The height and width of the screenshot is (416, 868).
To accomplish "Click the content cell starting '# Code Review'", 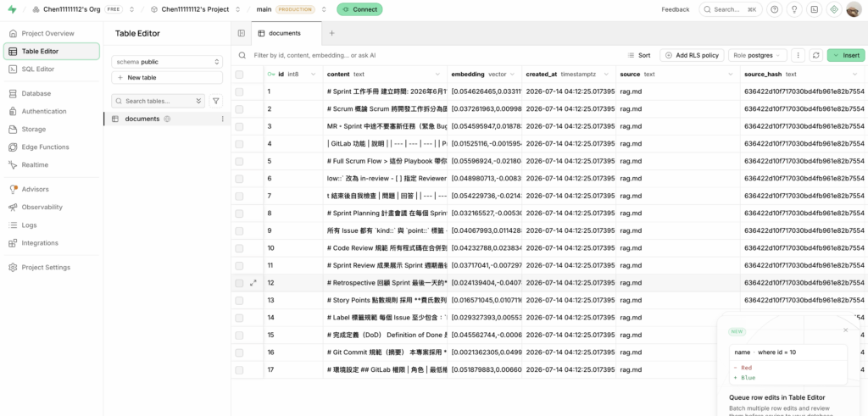I will coord(386,248).
